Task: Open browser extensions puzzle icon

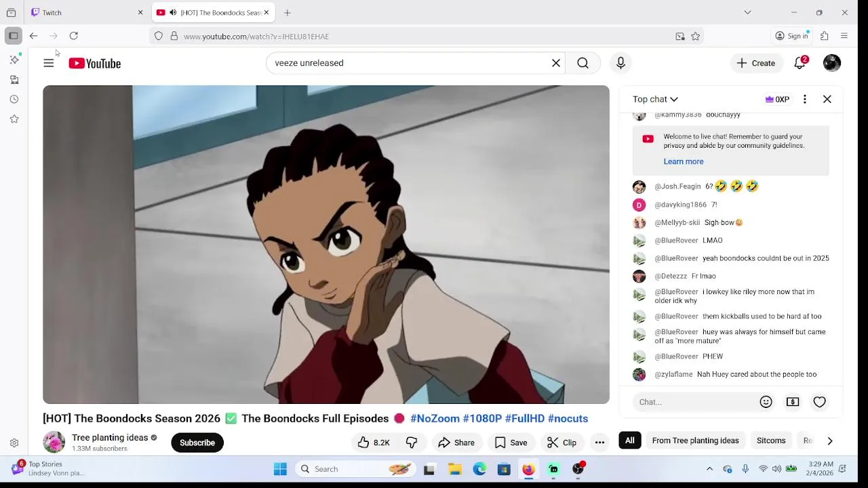Action: point(825,36)
